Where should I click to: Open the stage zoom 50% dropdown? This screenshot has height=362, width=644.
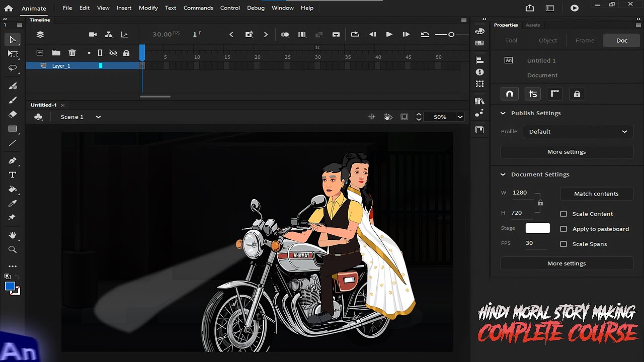(x=460, y=117)
